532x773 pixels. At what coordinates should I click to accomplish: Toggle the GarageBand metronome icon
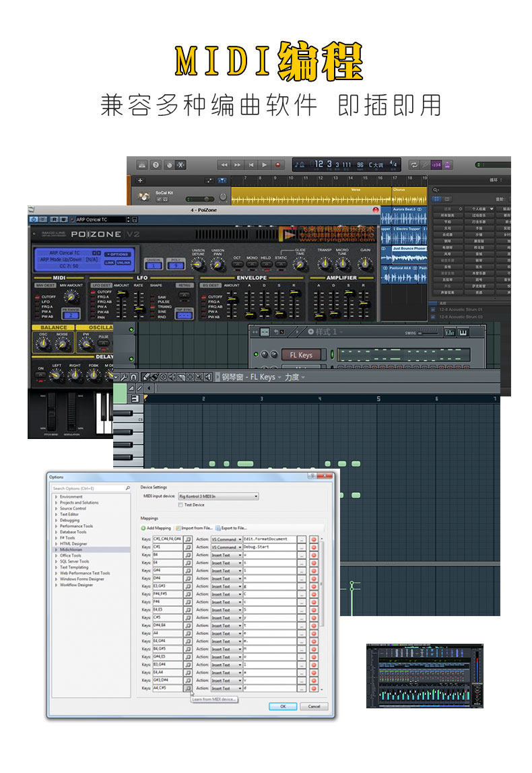(448, 165)
